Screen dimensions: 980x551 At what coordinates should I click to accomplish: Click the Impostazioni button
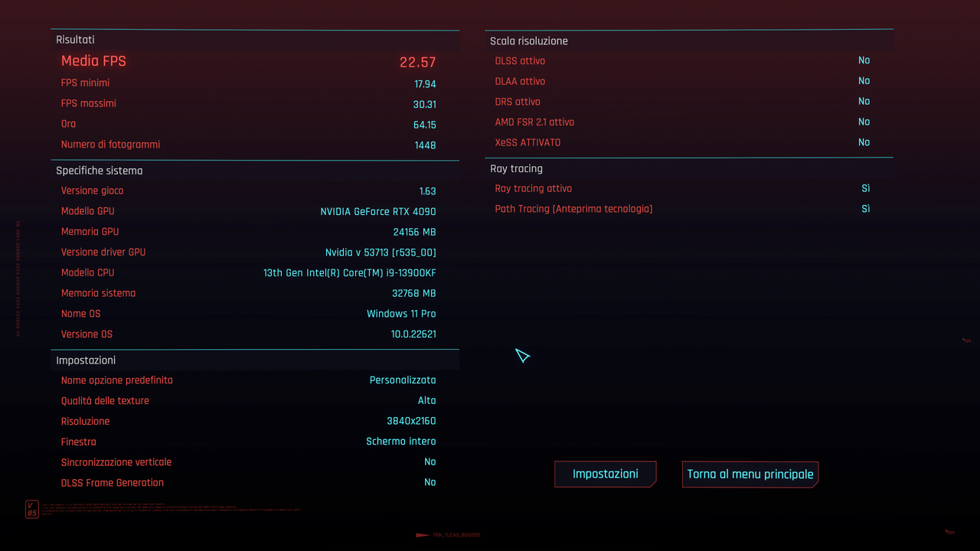pyautogui.click(x=606, y=474)
